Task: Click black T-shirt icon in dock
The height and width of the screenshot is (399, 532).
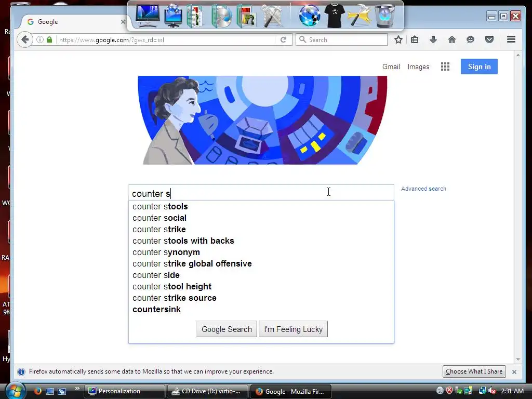Action: (334, 16)
